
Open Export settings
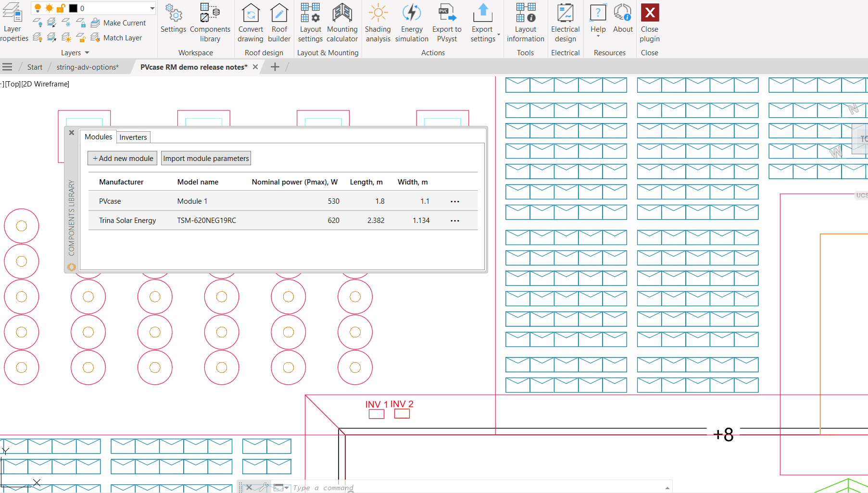483,22
